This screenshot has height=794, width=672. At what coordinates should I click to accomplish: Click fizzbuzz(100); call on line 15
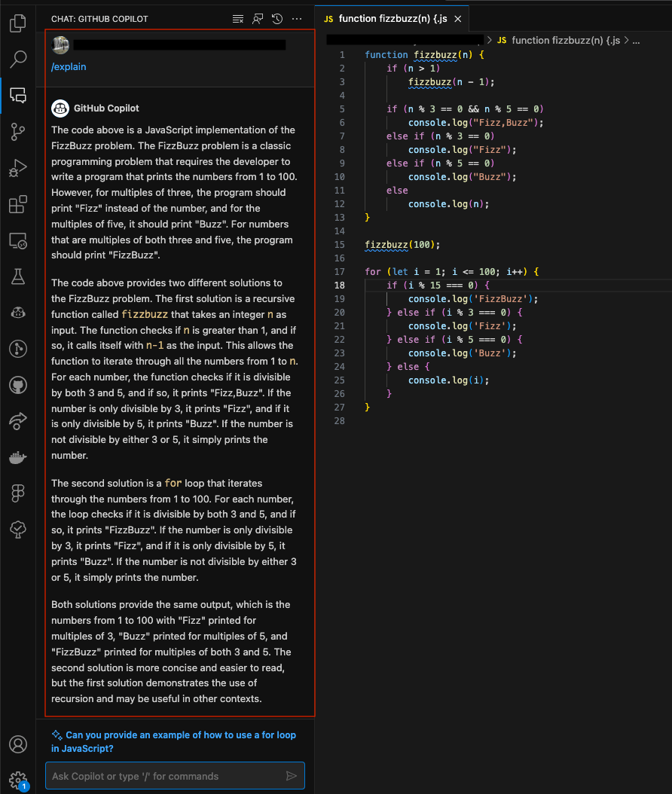(x=402, y=245)
